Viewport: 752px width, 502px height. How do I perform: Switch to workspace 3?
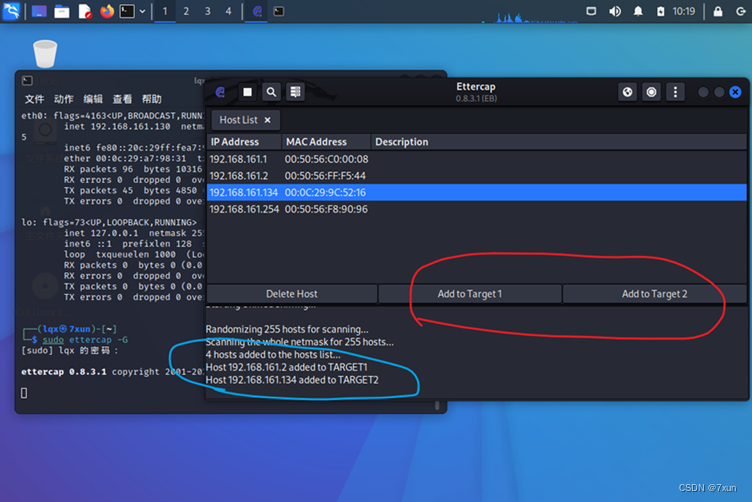(x=207, y=11)
